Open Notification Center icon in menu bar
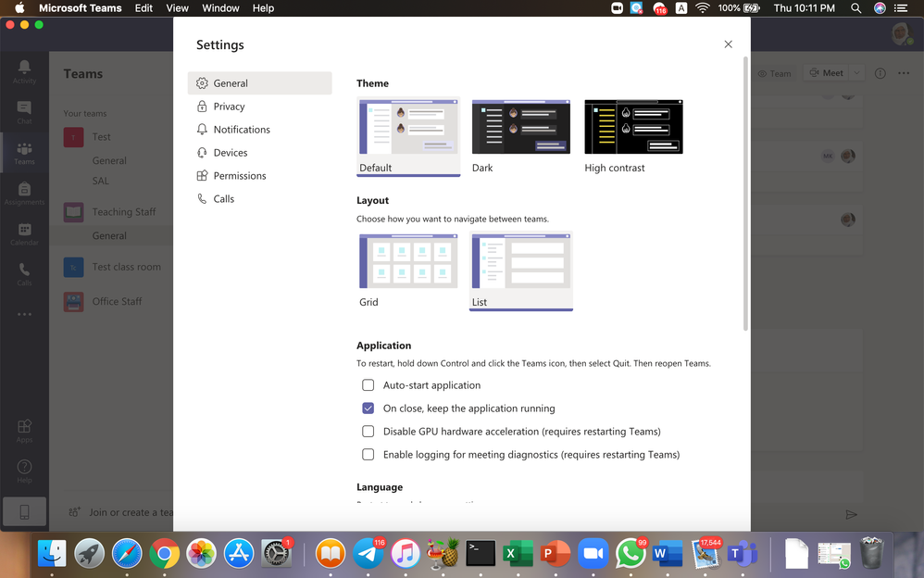 coord(901,8)
